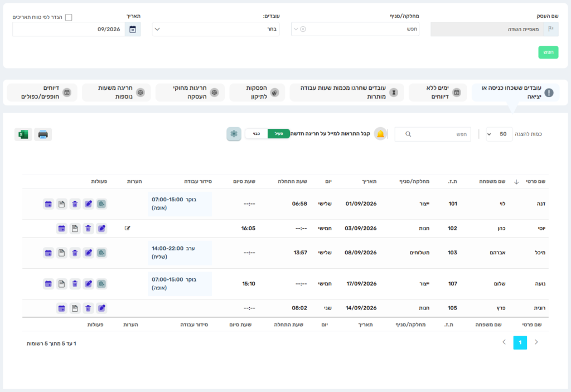Delete the record of יוסי כהן
Image resolution: width=571 pixels, height=392 pixels.
[x=88, y=229]
